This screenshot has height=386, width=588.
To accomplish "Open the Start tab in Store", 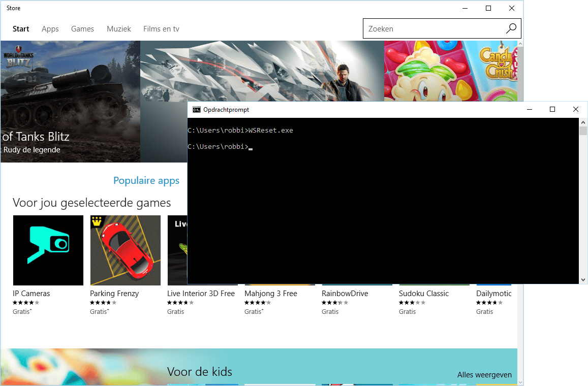I will pos(21,29).
